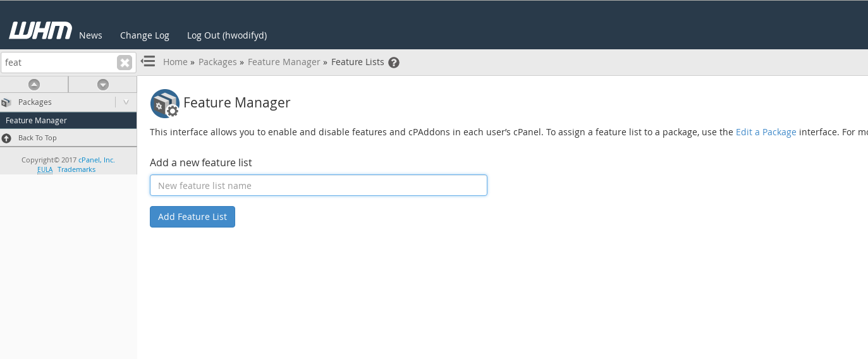Click the Packages box icon in the sidebar
The image size is (868, 359).
point(6,102)
